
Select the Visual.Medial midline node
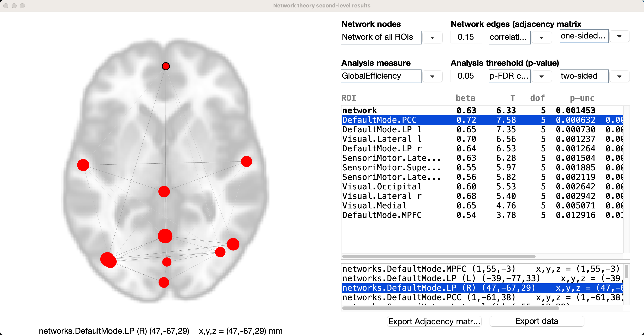[167, 262]
